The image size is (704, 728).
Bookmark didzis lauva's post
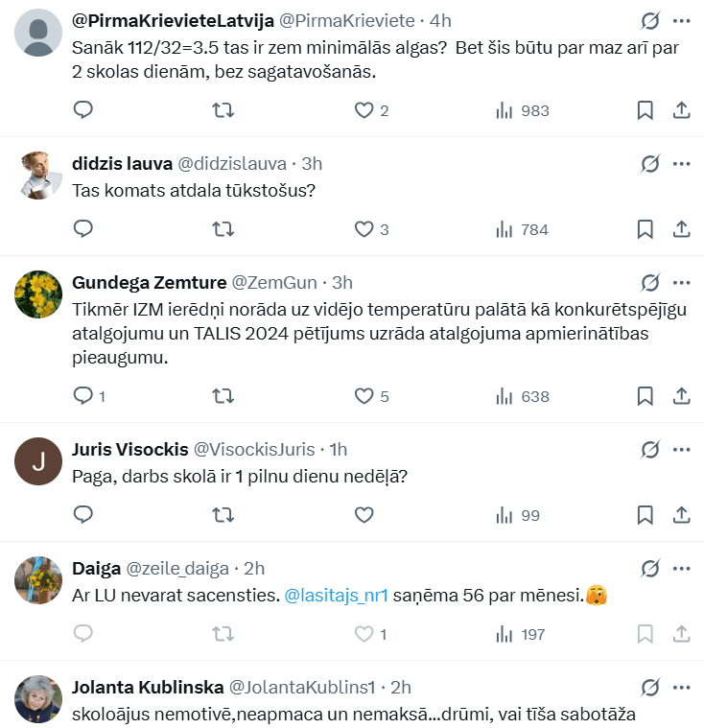(x=645, y=229)
